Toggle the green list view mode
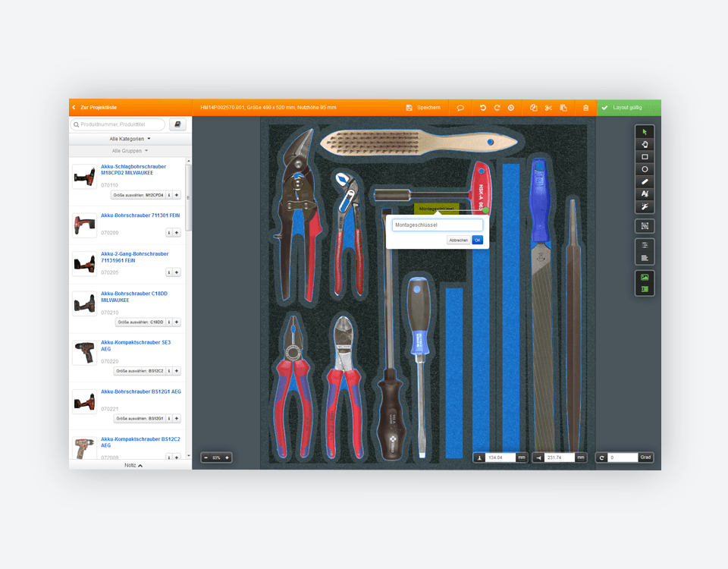728x569 pixels. point(645,289)
